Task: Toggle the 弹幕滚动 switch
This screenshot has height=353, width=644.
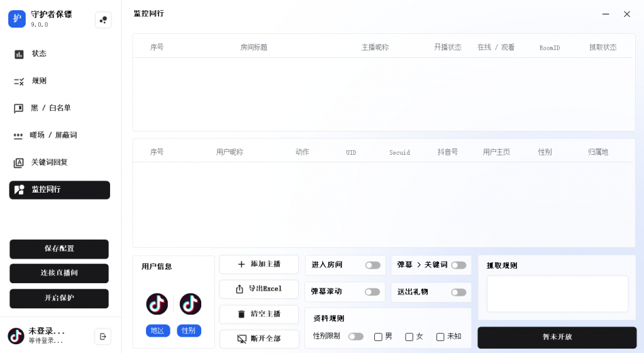Action: tap(372, 292)
